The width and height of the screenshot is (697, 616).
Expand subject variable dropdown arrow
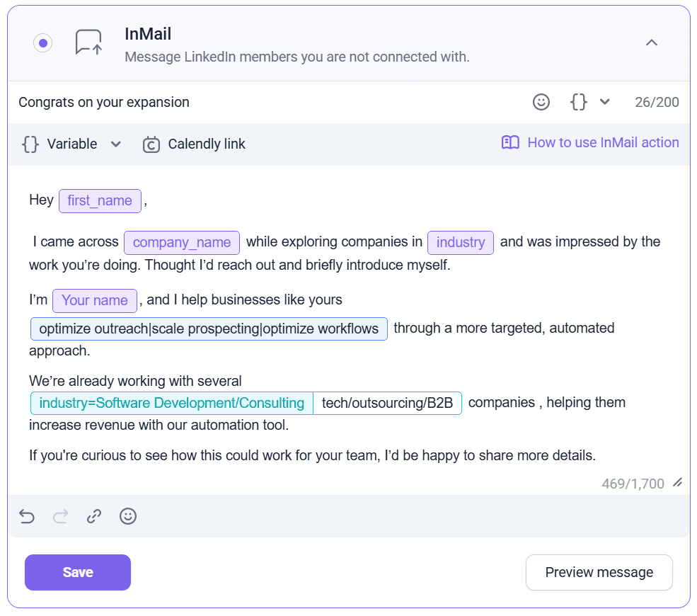tap(605, 102)
